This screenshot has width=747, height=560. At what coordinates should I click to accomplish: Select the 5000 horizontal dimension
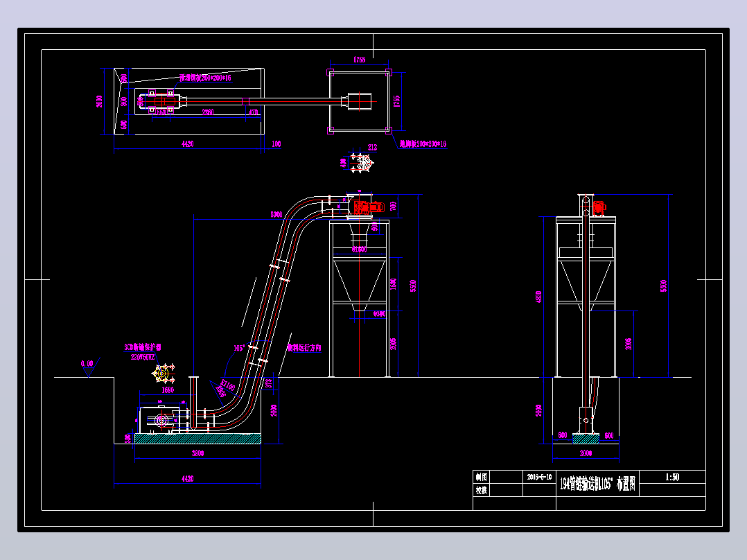coord(276,214)
